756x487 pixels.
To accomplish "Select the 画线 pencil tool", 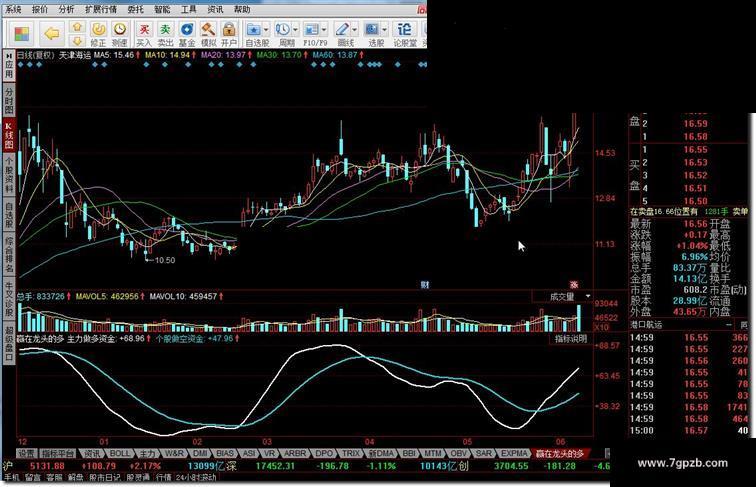I will click(x=342, y=29).
